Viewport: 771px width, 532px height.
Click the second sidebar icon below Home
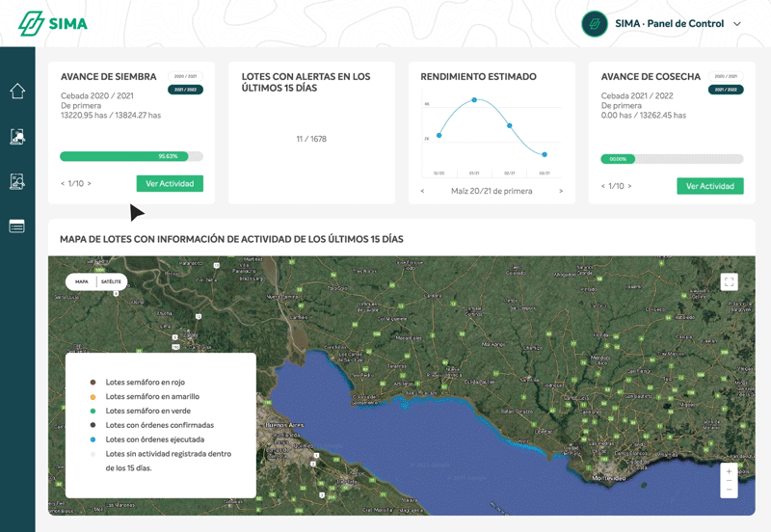click(17, 137)
